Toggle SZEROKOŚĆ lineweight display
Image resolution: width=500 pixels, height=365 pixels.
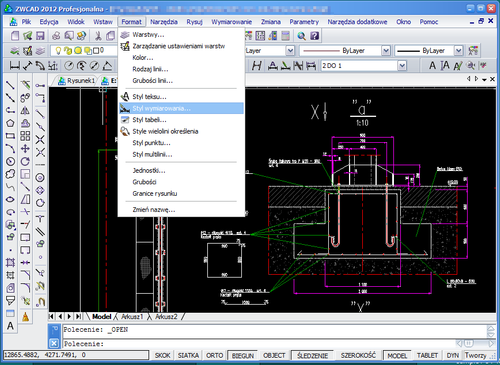coord(358,356)
